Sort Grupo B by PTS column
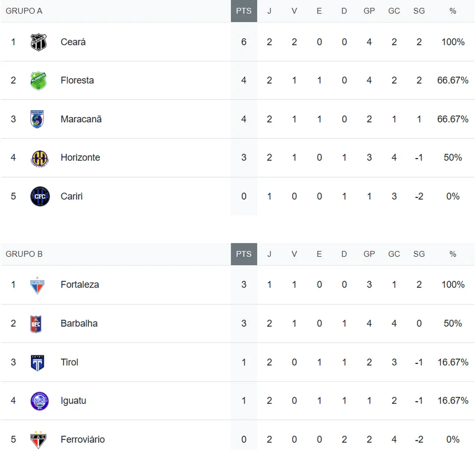This screenshot has width=476, height=450. tap(244, 254)
